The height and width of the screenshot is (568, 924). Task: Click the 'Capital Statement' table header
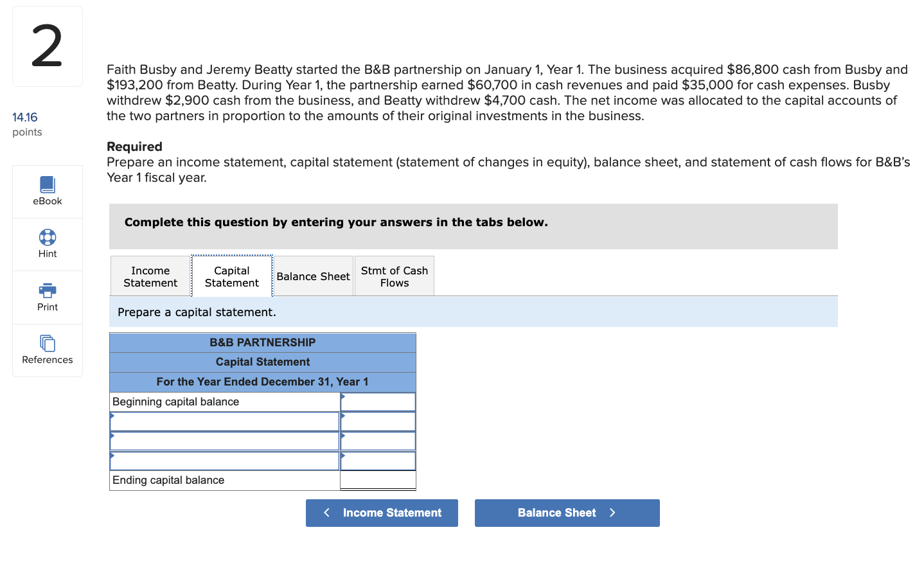pyautogui.click(x=263, y=362)
